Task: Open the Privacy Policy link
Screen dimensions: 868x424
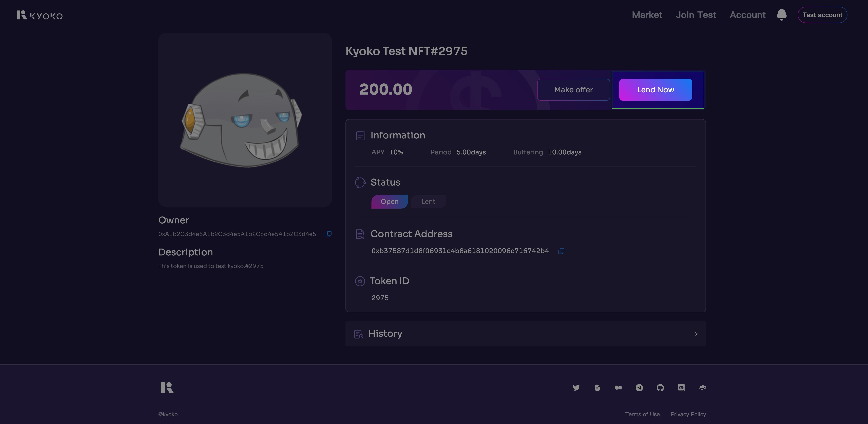Action: click(x=688, y=414)
